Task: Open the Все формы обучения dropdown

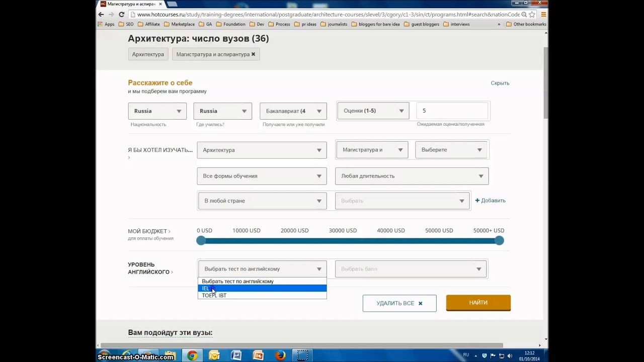Action: pyautogui.click(x=262, y=176)
